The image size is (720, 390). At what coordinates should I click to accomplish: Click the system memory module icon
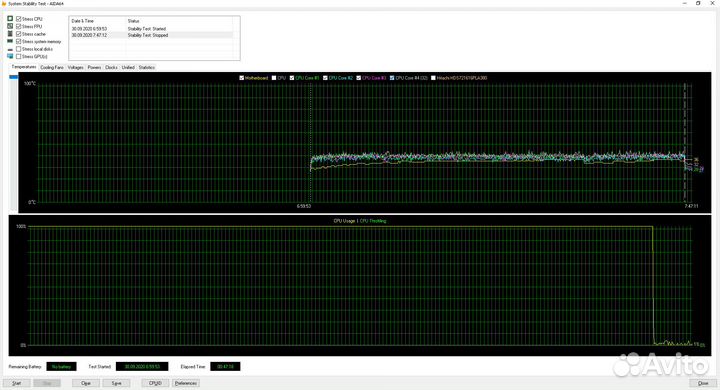[10, 41]
